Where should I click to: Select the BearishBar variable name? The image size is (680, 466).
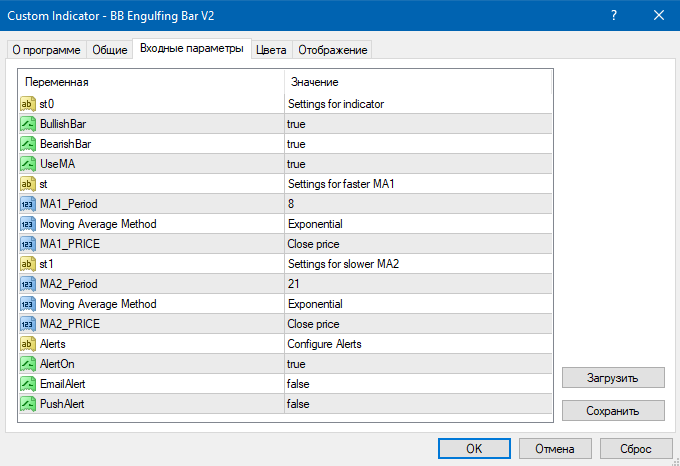pos(65,144)
